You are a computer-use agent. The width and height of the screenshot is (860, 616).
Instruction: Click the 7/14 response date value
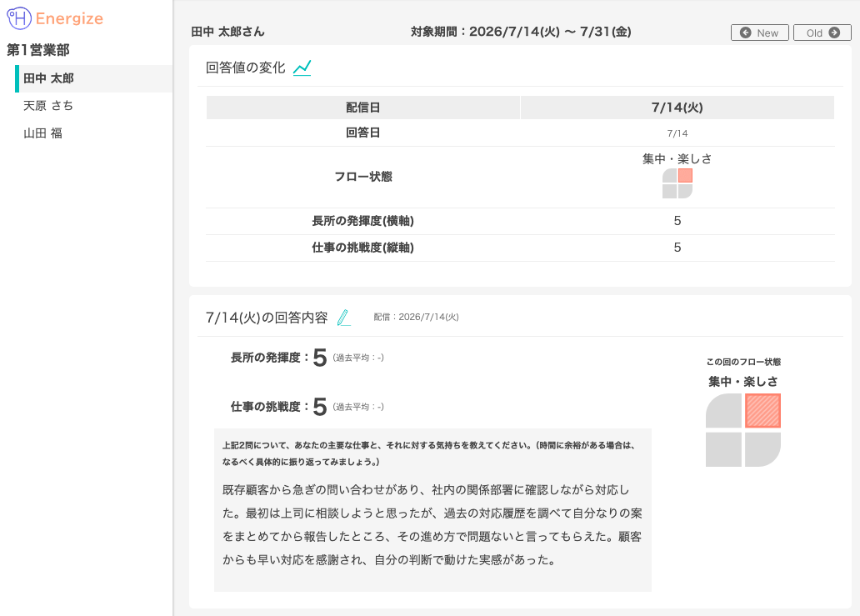(x=677, y=133)
